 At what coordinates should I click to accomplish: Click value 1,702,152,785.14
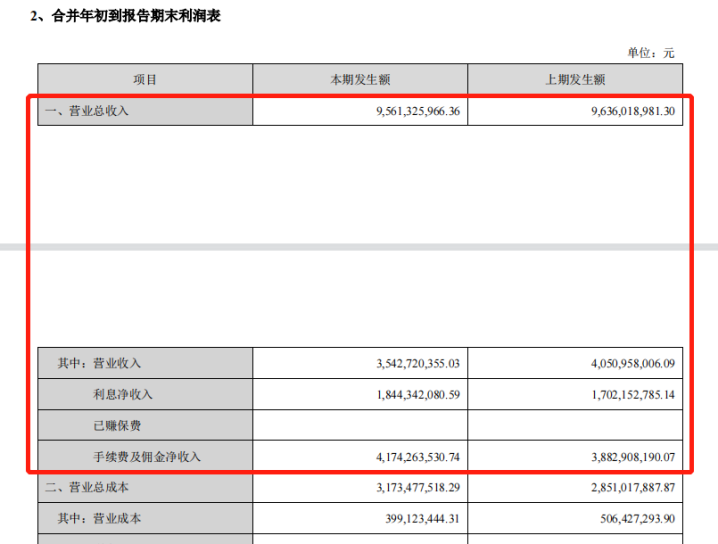pos(633,395)
